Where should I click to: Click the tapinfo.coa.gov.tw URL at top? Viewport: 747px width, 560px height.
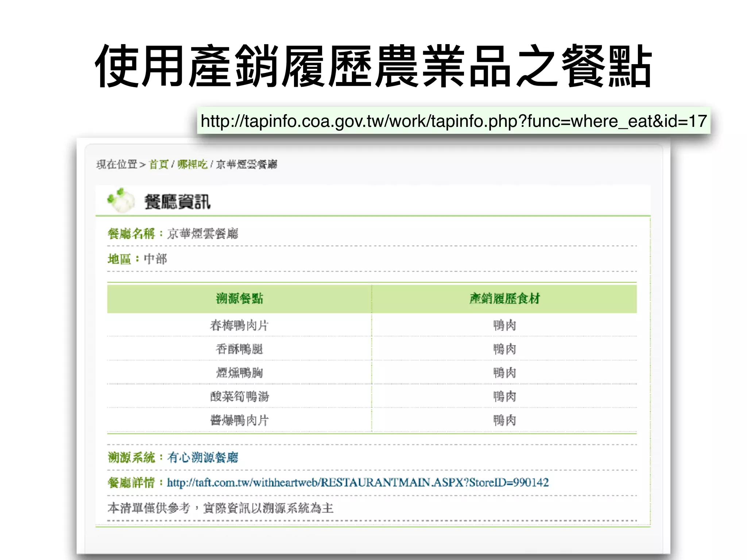tap(454, 121)
